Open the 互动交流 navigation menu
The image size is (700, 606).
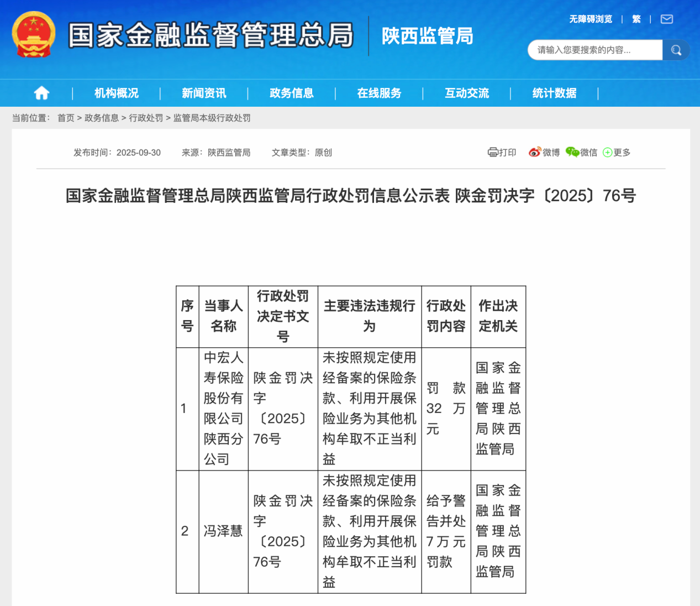tap(467, 93)
